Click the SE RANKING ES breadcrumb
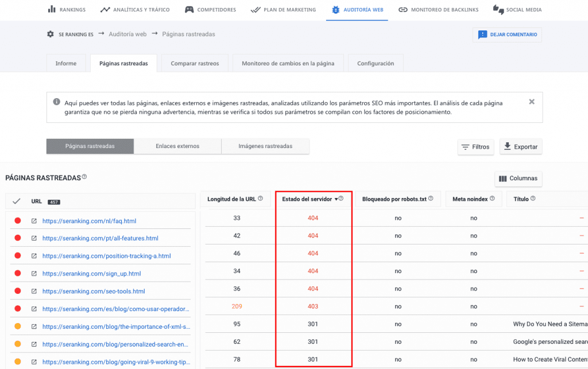 (x=76, y=34)
